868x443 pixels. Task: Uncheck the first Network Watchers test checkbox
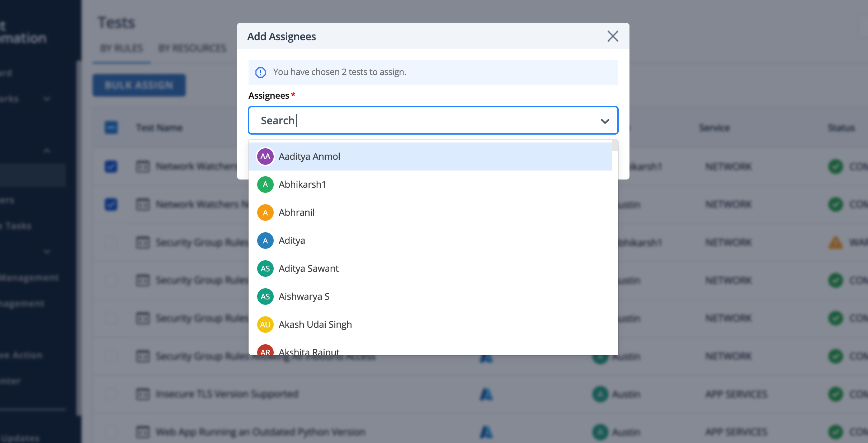pos(111,167)
